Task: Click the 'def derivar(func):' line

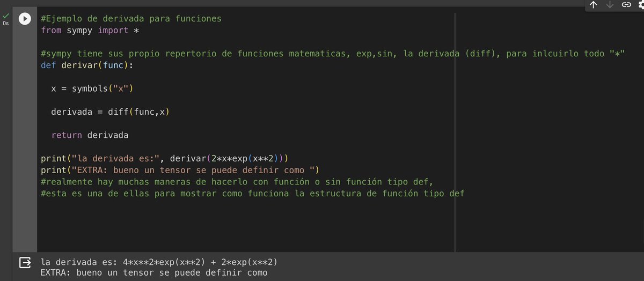Action: point(87,65)
